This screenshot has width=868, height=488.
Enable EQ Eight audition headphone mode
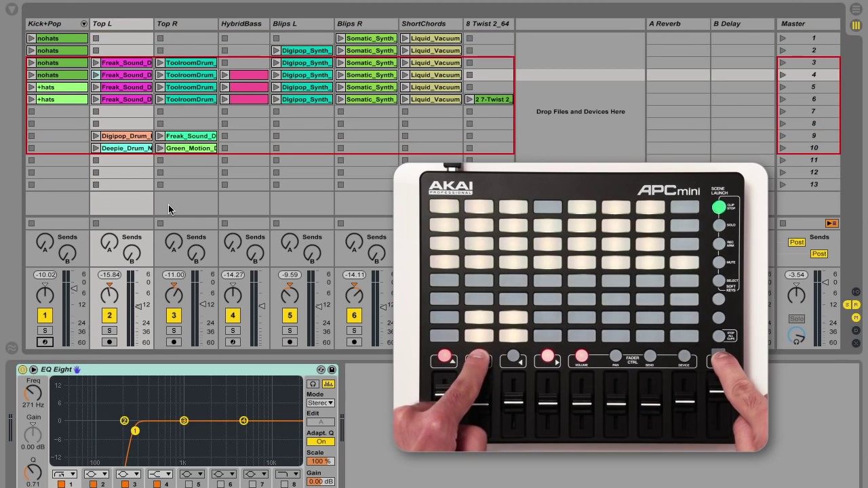point(313,384)
